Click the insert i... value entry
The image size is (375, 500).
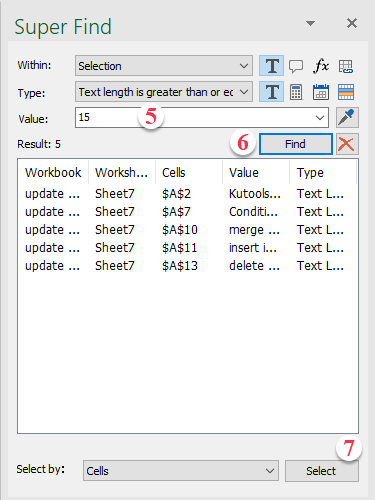coord(253,248)
